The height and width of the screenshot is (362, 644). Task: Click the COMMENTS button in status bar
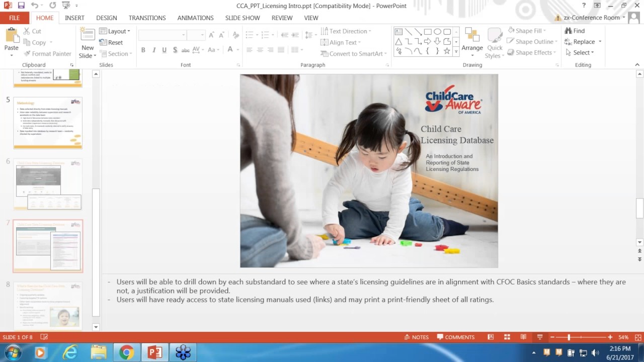(456, 337)
